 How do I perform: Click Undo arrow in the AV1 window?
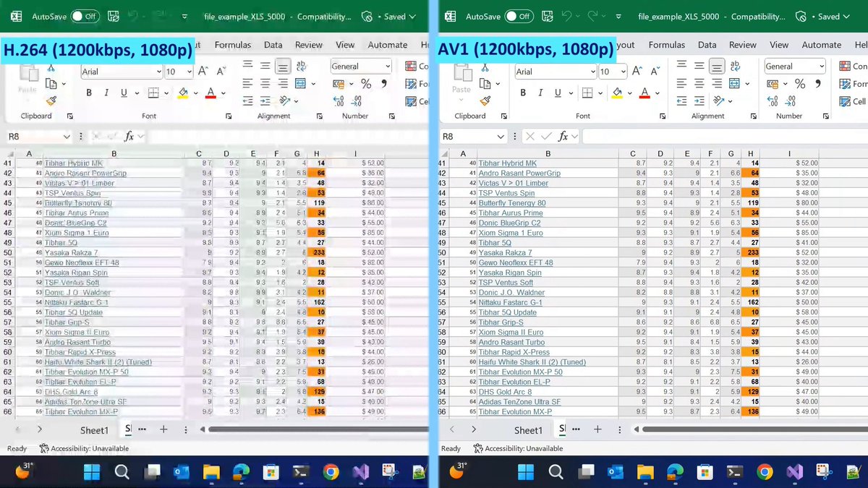pyautogui.click(x=567, y=16)
